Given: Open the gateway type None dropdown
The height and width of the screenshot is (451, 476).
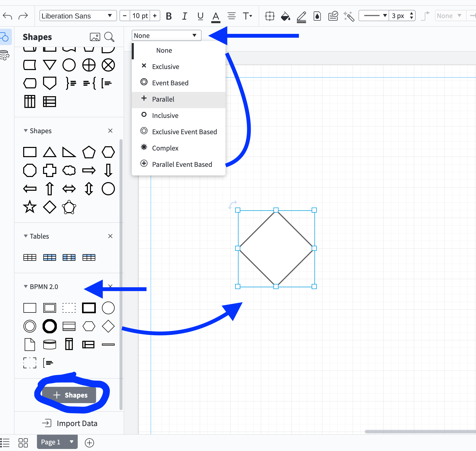Looking at the screenshot, I should click(166, 35).
